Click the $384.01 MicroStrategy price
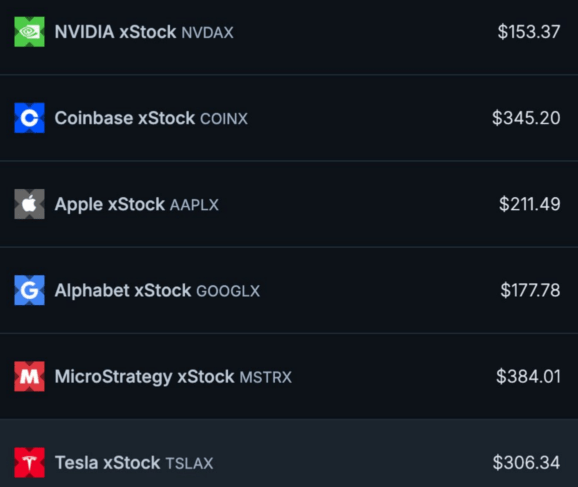 (x=528, y=377)
